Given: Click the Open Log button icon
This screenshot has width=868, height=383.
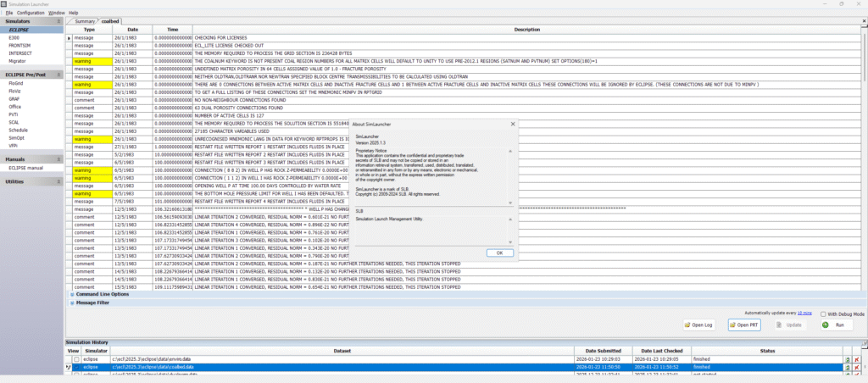Looking at the screenshot, I should click(x=687, y=325).
